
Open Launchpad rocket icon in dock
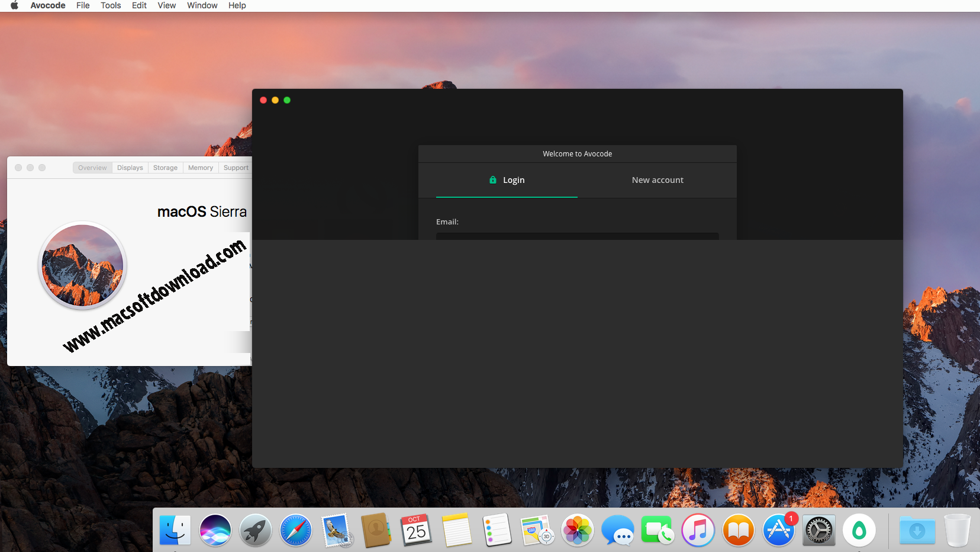256,530
